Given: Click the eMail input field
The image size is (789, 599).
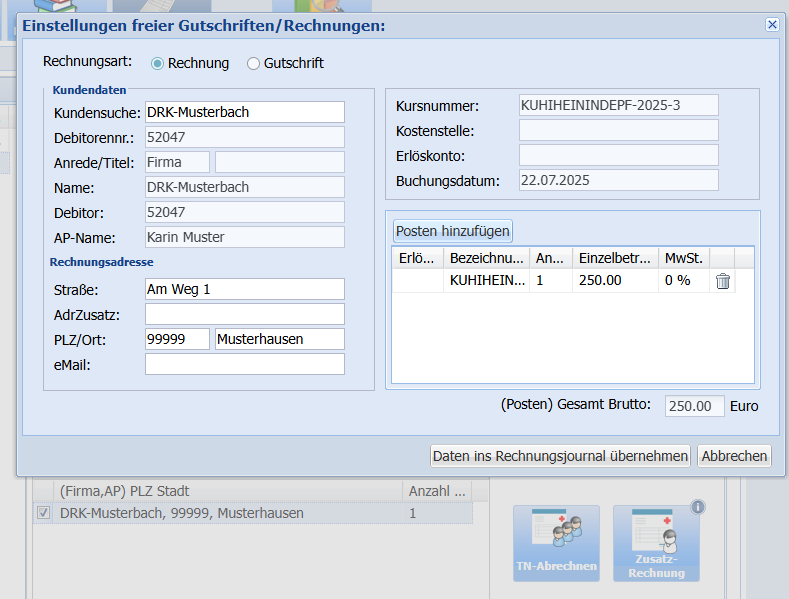Looking at the screenshot, I should pos(244,364).
